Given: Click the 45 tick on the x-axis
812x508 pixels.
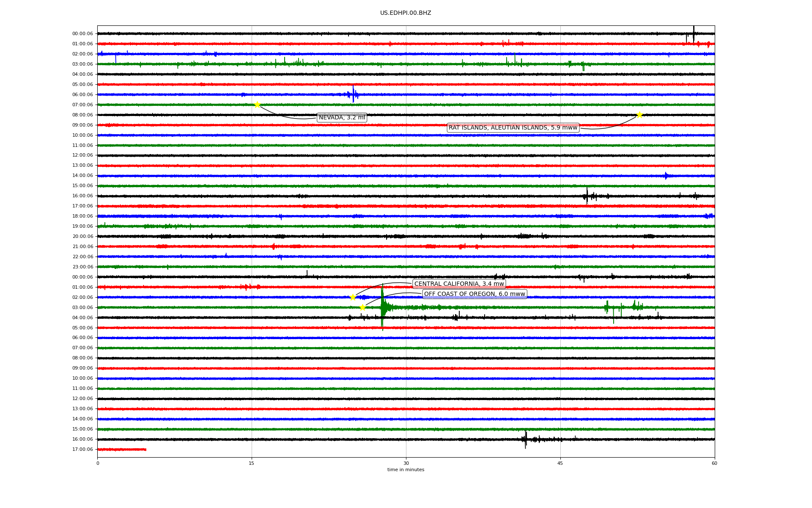Looking at the screenshot, I should click(x=560, y=463).
